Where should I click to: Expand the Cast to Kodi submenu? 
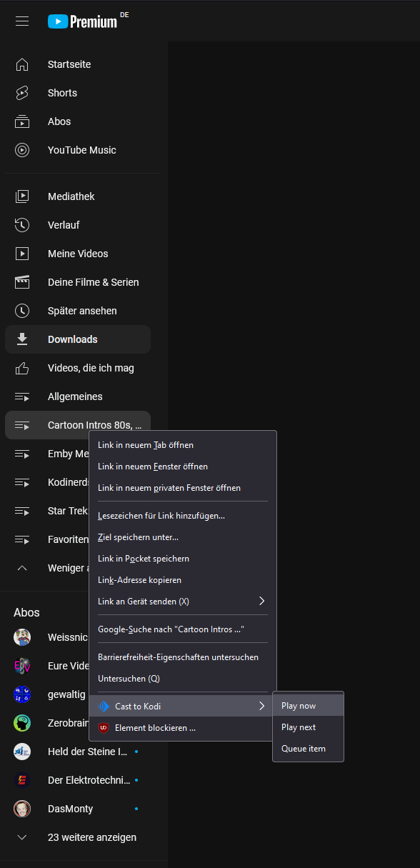(x=182, y=707)
